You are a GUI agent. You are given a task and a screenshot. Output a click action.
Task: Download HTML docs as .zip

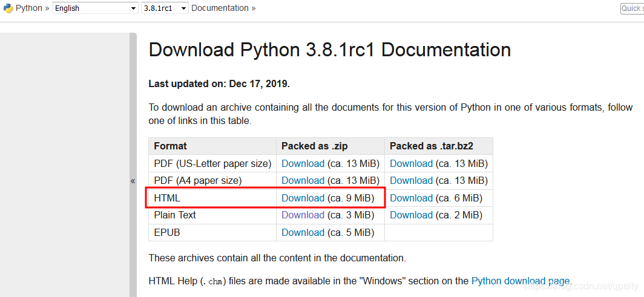click(x=303, y=198)
